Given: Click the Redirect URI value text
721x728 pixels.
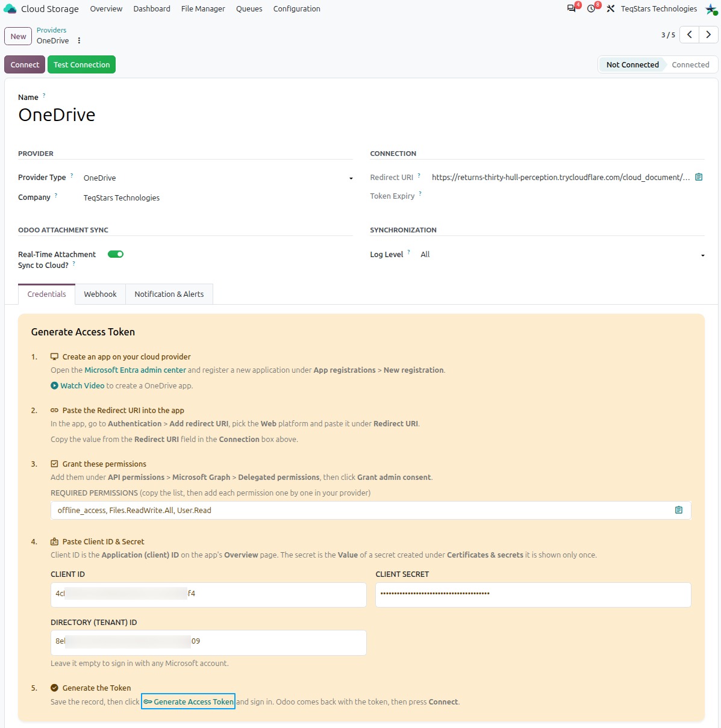Looking at the screenshot, I should 561,177.
